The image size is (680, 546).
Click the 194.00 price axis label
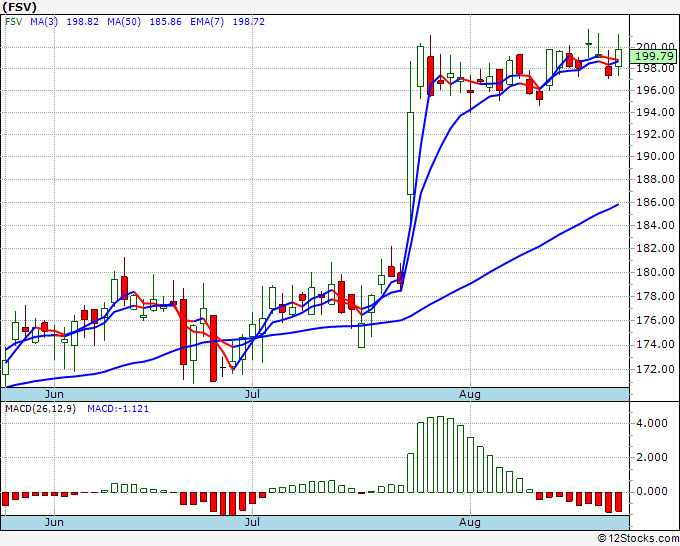pyautogui.click(x=655, y=112)
